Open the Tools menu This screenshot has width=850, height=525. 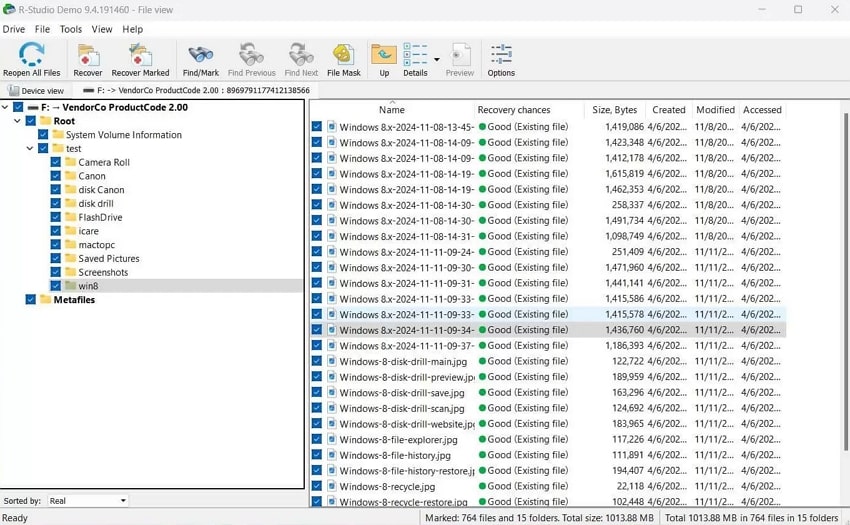(x=70, y=29)
